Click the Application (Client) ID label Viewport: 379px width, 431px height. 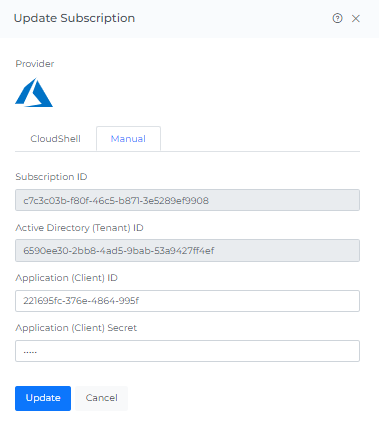(66, 278)
